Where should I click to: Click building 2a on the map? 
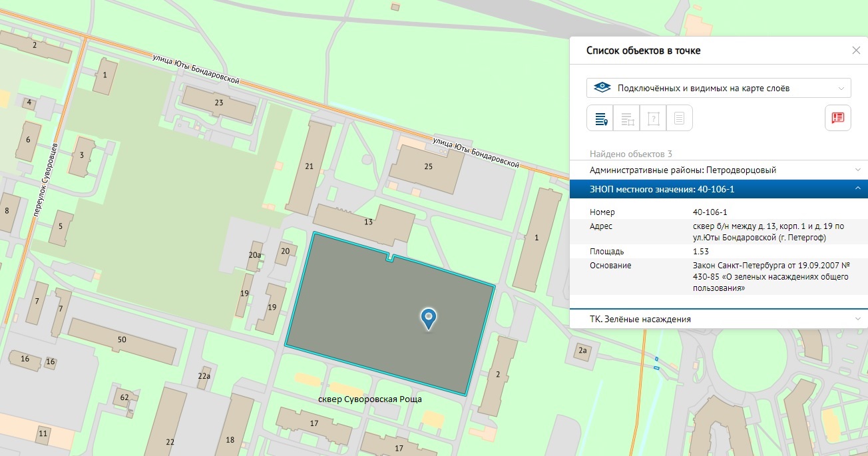[x=582, y=350]
